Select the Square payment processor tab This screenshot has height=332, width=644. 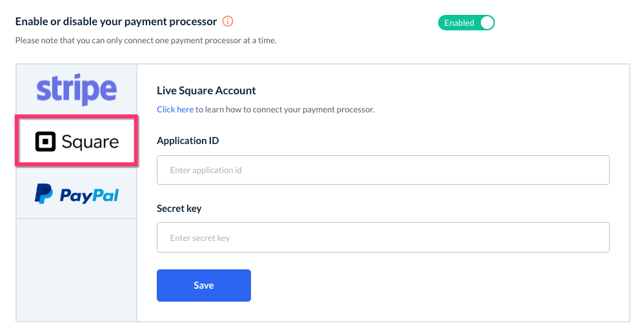tap(76, 141)
